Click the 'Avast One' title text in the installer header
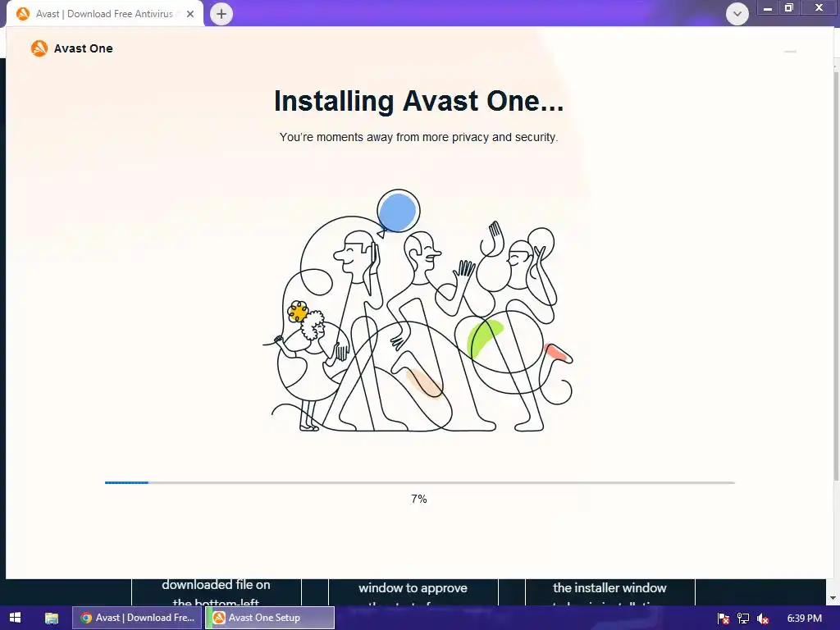 coord(83,48)
